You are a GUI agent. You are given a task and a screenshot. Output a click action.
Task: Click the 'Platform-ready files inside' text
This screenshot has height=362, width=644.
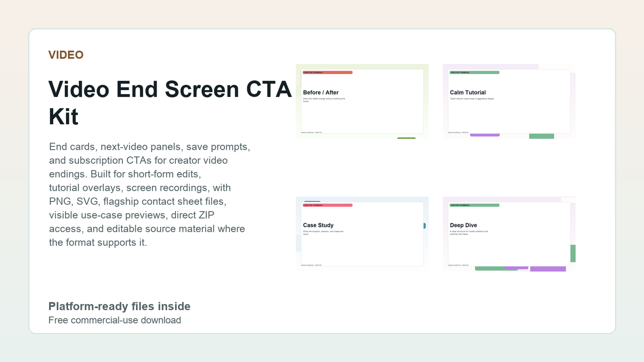click(119, 306)
